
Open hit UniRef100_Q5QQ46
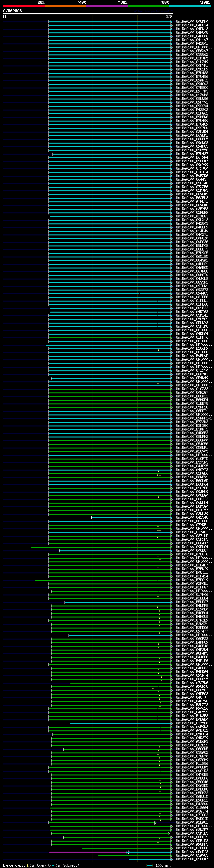pos(192,782)
